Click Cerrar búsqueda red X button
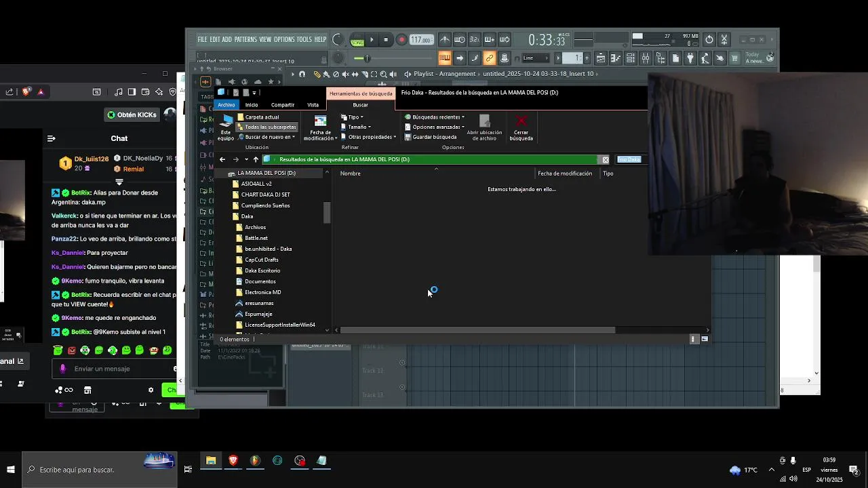Image resolution: width=868 pixels, height=488 pixels. (521, 128)
